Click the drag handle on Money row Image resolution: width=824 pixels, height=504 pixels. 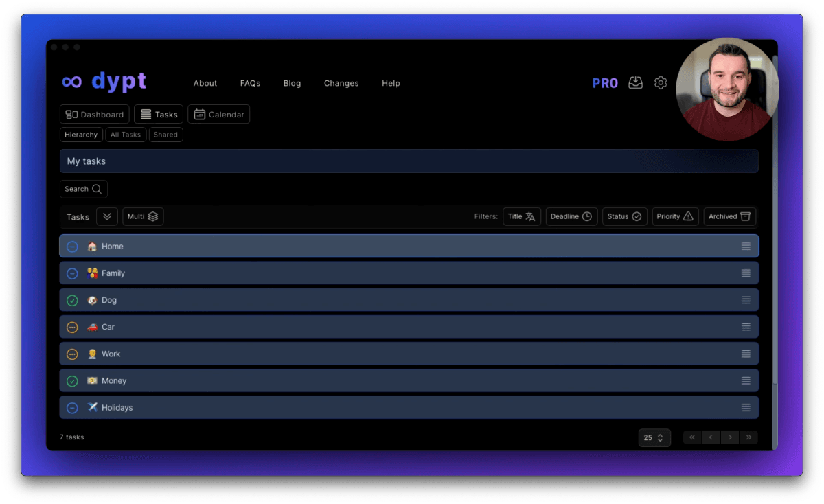(x=746, y=380)
